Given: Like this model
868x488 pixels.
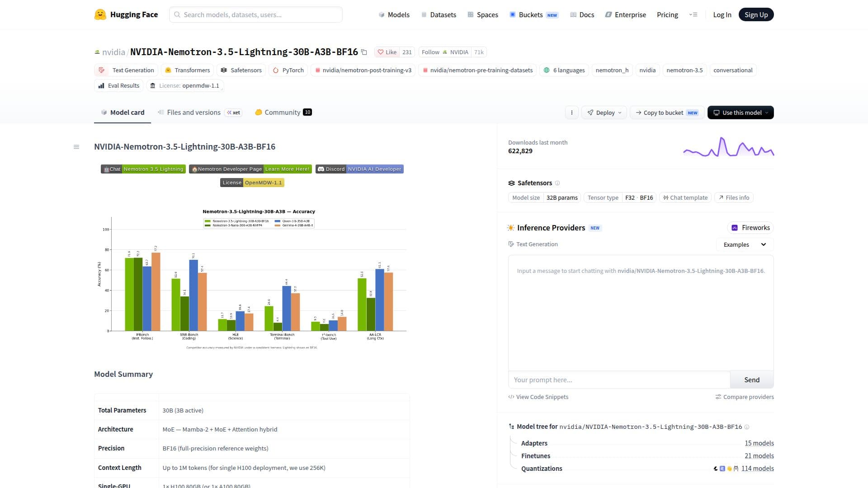Looking at the screenshot, I should click(x=387, y=52).
